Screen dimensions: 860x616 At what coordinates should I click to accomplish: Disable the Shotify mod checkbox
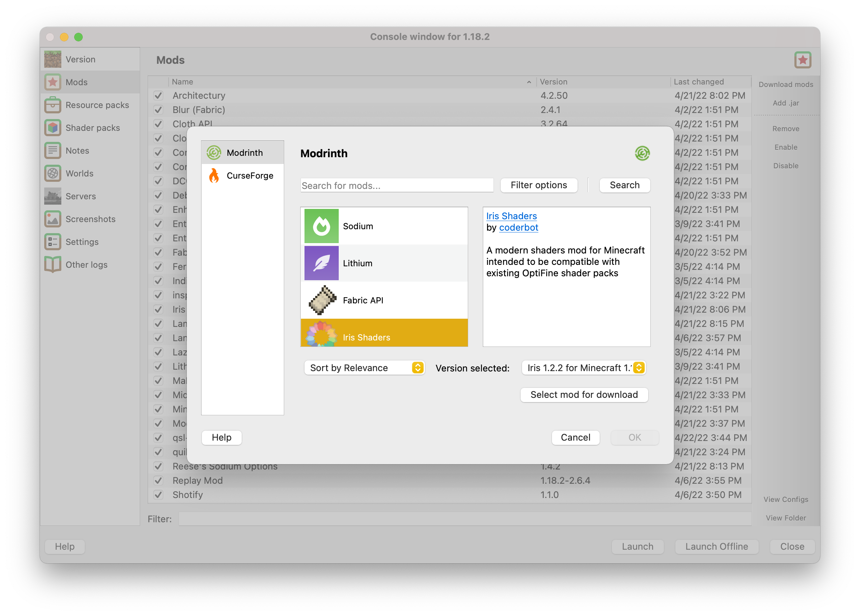coord(158,495)
